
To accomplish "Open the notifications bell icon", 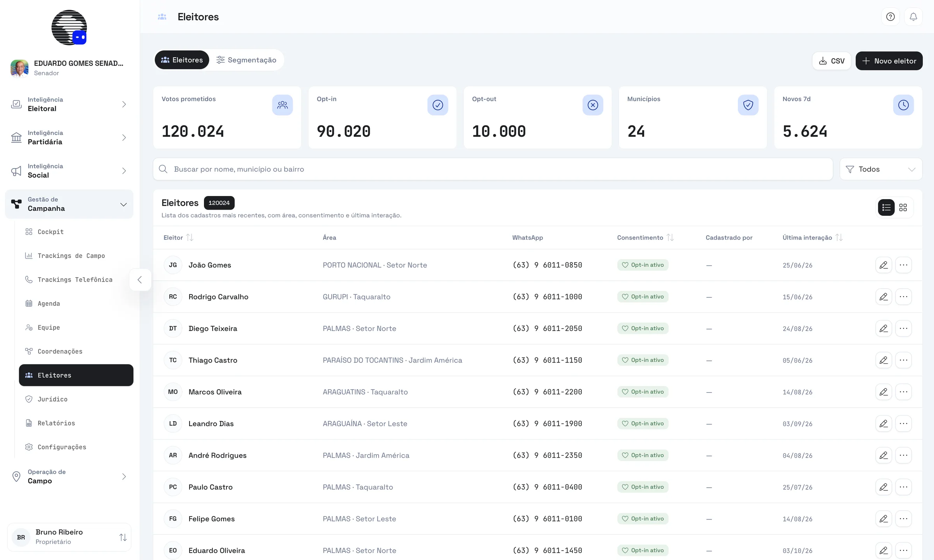I will 913,17.
